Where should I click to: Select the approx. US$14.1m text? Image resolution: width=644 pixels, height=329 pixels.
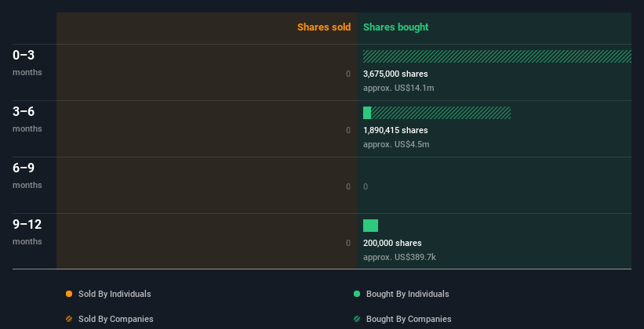[x=398, y=88]
